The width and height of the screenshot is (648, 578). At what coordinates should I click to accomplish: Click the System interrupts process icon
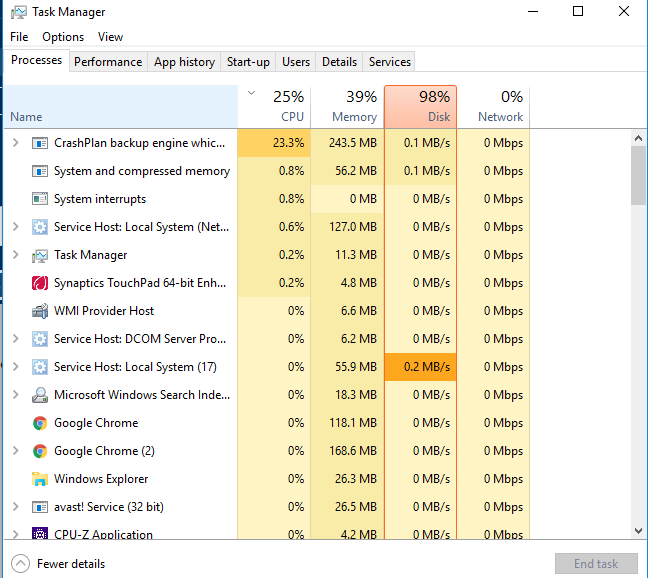[x=40, y=199]
